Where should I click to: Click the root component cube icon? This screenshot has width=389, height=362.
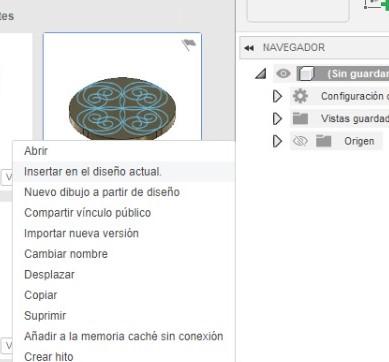click(306, 74)
